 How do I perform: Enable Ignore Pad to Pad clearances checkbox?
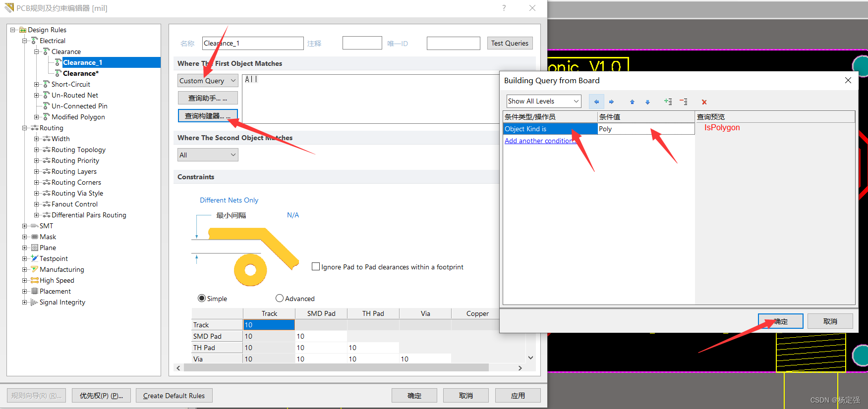(x=316, y=267)
